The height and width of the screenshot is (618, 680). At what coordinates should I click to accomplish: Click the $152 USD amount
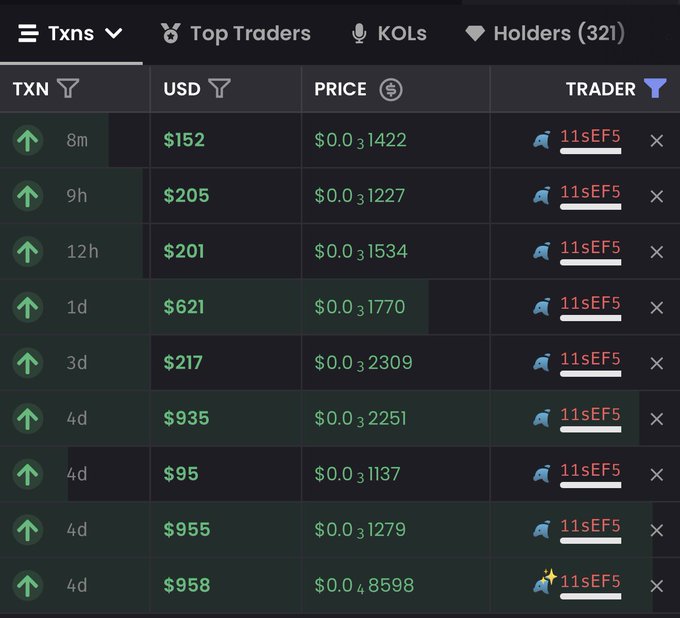184,140
